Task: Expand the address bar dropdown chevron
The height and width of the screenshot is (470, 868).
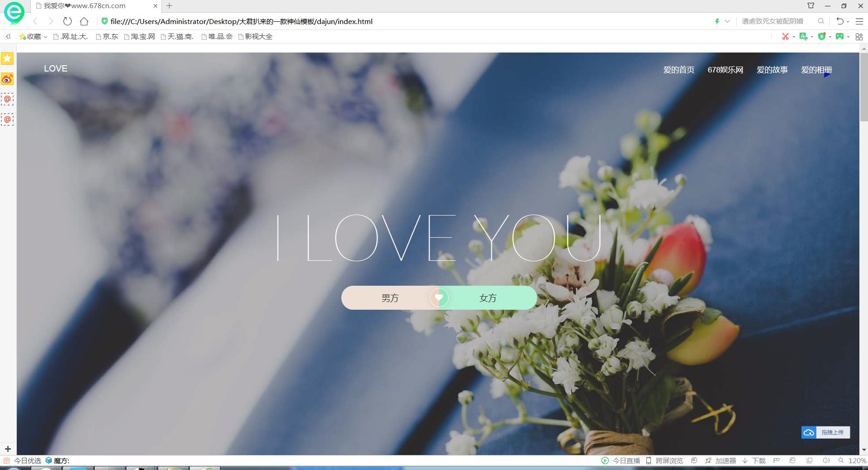Action: click(727, 21)
